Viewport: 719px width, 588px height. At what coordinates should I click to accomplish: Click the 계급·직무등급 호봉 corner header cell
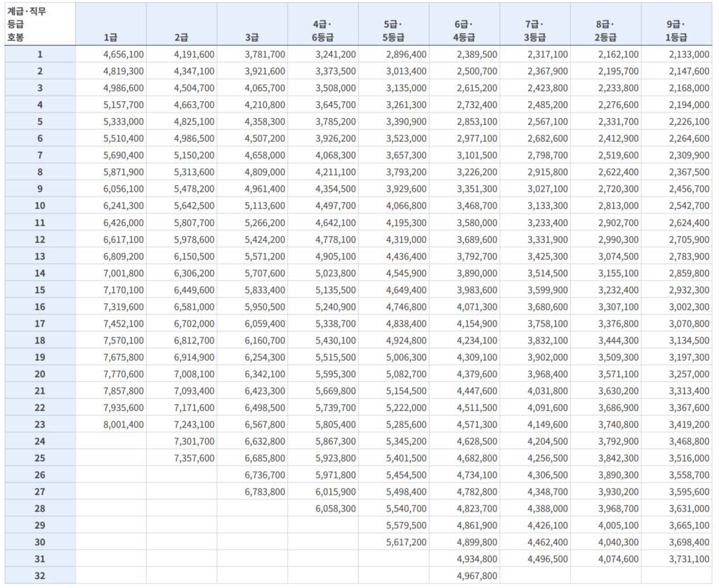click(x=39, y=24)
